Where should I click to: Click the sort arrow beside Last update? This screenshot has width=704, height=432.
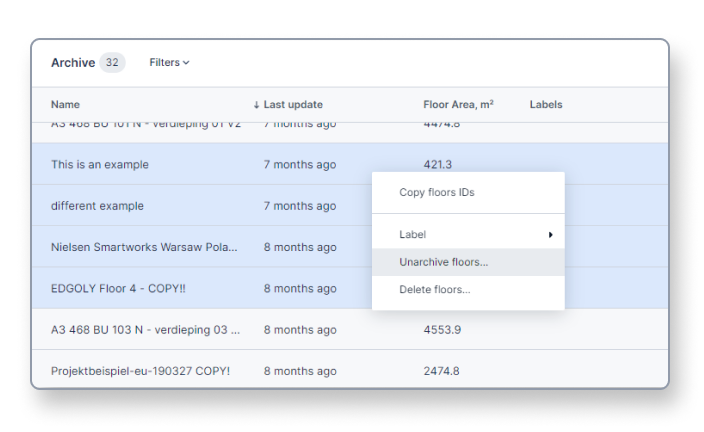(256, 105)
